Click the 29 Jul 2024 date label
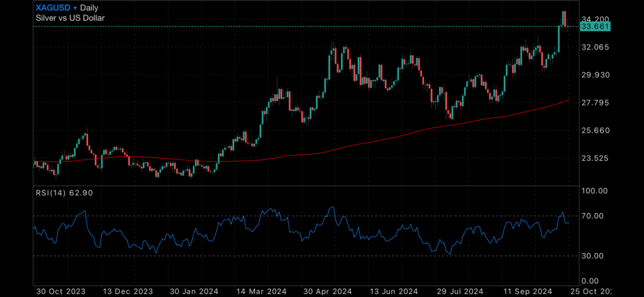The image size is (644, 297). tap(460, 291)
